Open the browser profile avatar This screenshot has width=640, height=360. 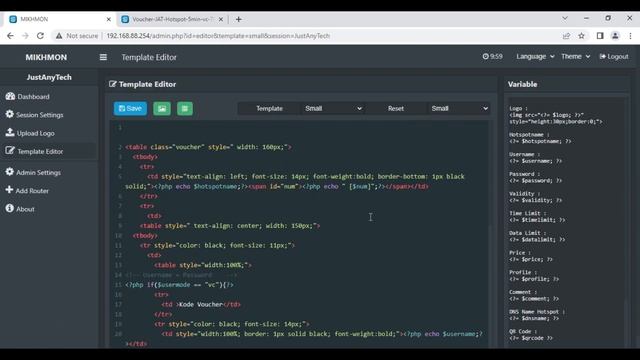tap(615, 36)
